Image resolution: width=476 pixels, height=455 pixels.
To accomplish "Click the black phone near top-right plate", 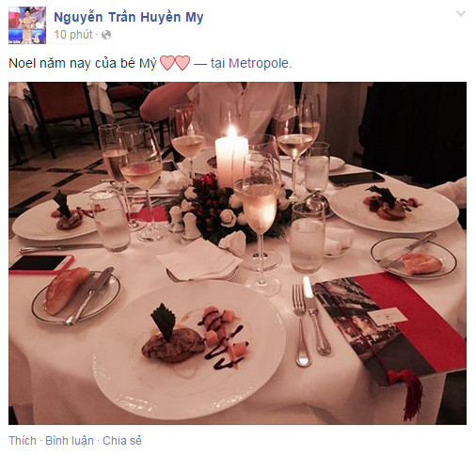I will (x=357, y=179).
